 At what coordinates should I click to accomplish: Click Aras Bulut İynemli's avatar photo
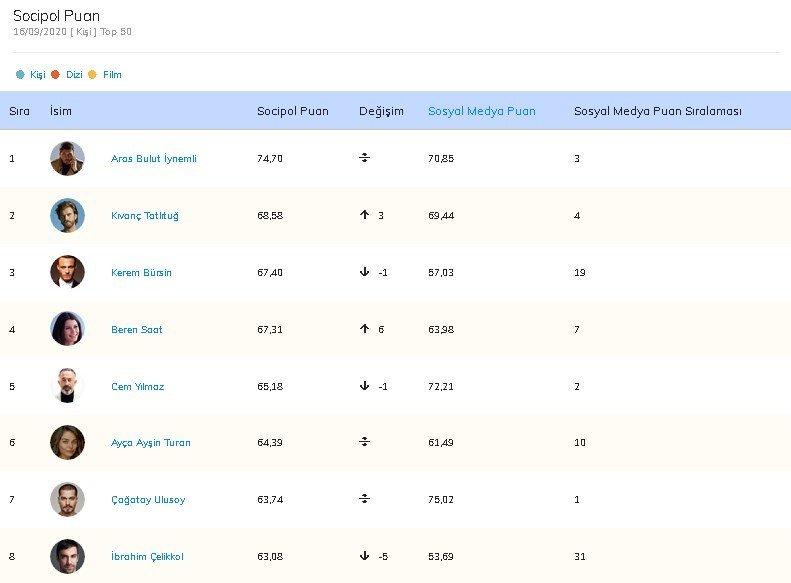click(67, 158)
